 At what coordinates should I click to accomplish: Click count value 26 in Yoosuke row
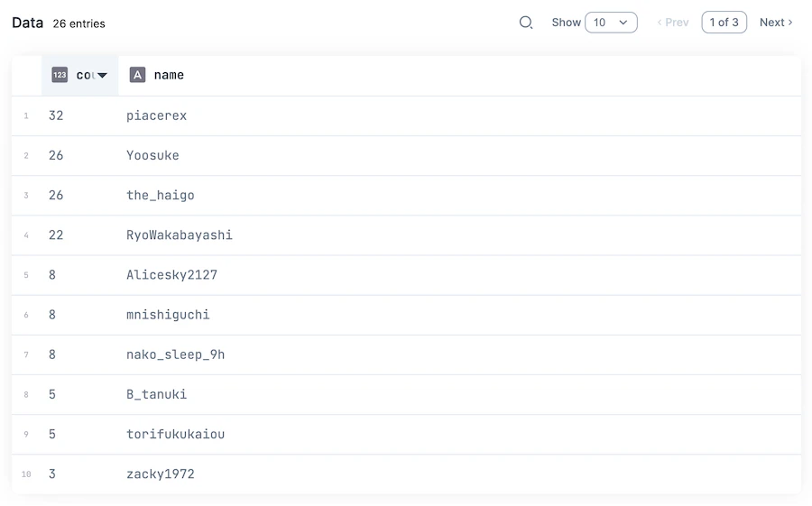(56, 155)
